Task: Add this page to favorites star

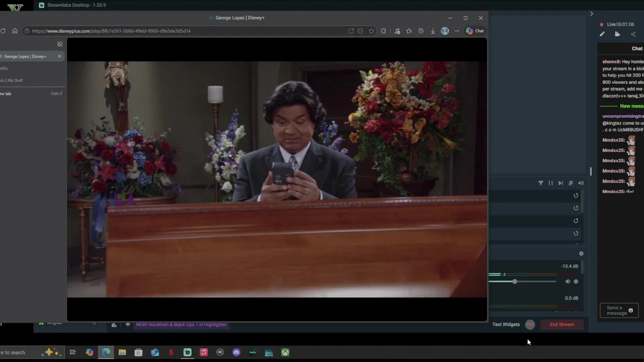Action: (x=371, y=31)
